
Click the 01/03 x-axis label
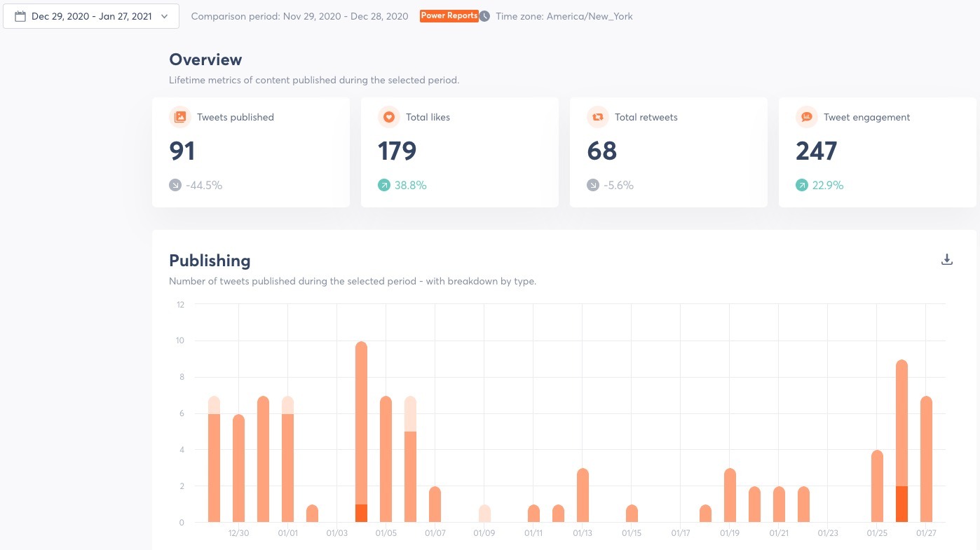point(336,533)
